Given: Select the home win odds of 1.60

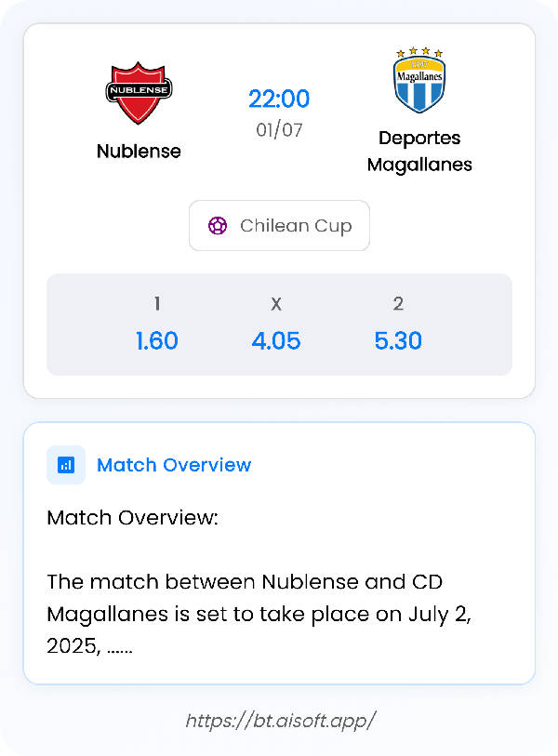Looking at the screenshot, I should [156, 340].
